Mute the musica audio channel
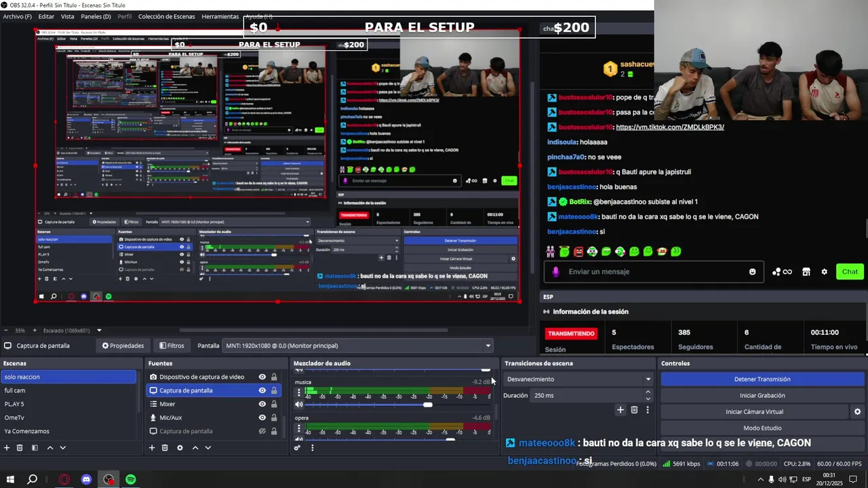 (299, 405)
